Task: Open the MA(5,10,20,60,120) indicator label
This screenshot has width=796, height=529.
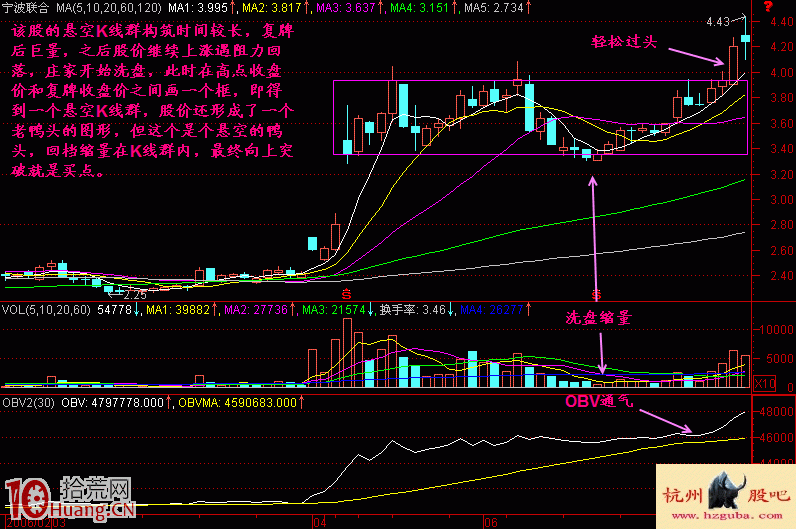Action: point(109,8)
